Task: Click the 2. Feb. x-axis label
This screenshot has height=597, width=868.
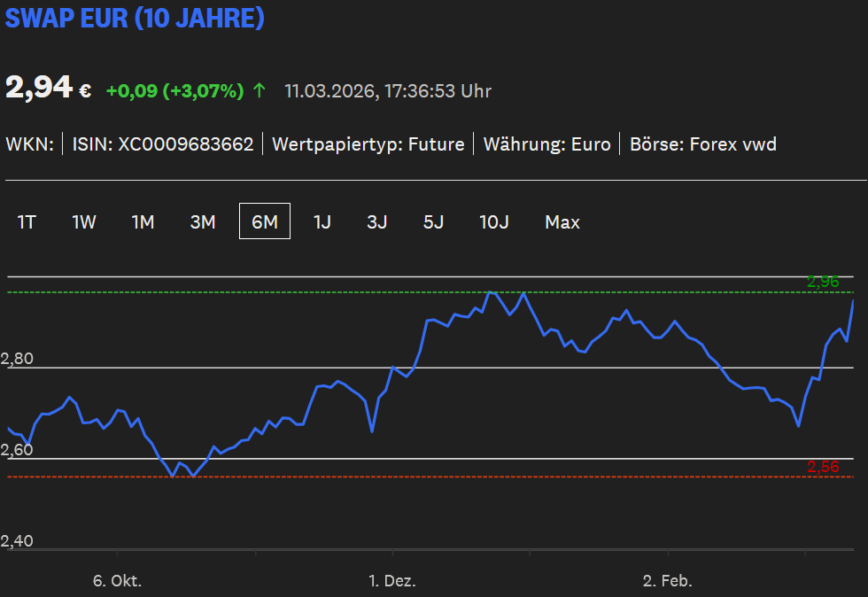Action: (668, 580)
